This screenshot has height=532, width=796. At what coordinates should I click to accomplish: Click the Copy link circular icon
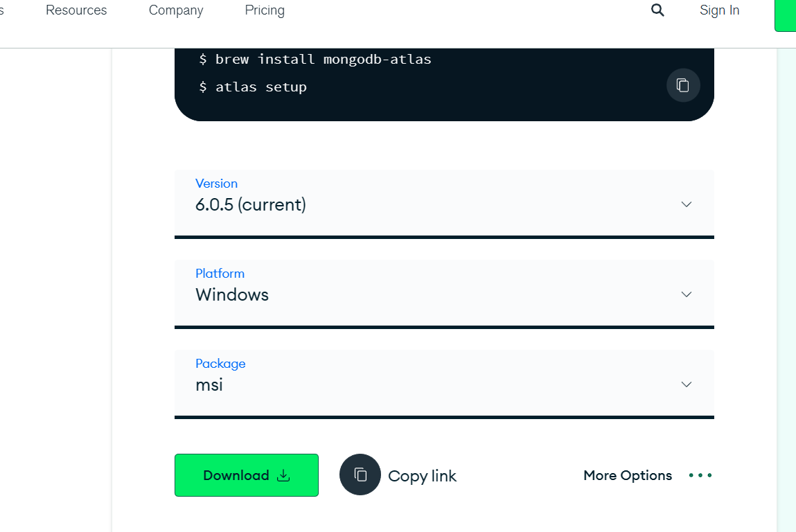pyautogui.click(x=360, y=475)
